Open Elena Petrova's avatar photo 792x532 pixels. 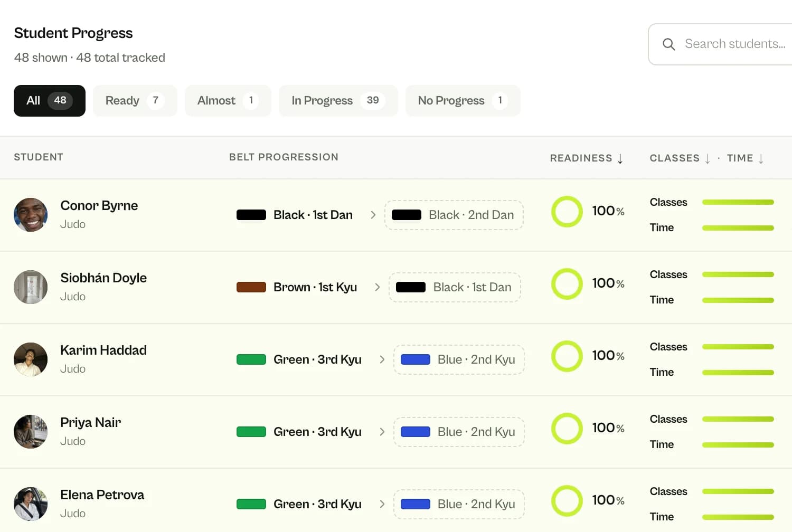pyautogui.click(x=31, y=504)
